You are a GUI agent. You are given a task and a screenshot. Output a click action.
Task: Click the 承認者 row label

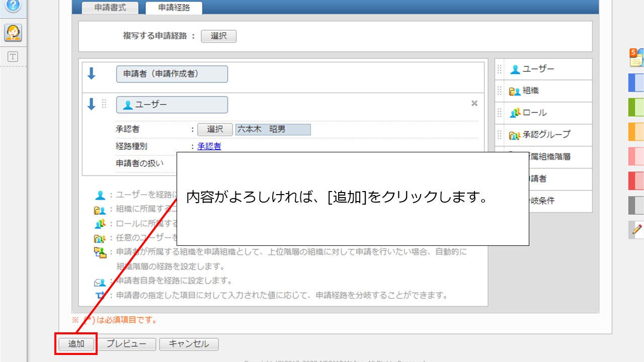127,129
